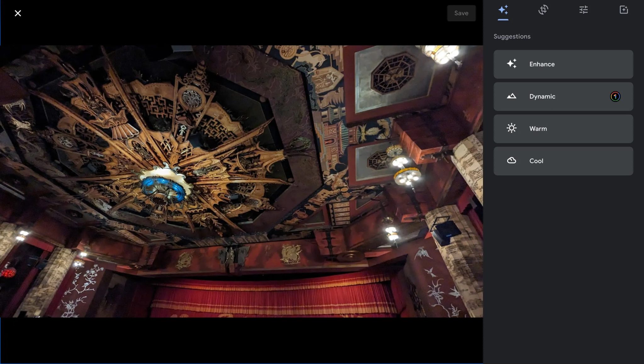Click the Cool cloud icon

click(512, 161)
